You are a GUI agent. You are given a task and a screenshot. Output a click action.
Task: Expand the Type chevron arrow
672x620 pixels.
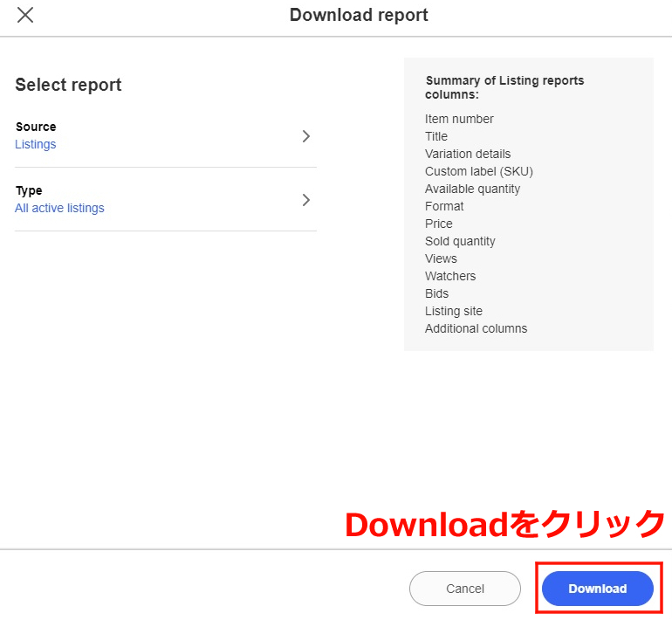click(x=306, y=200)
